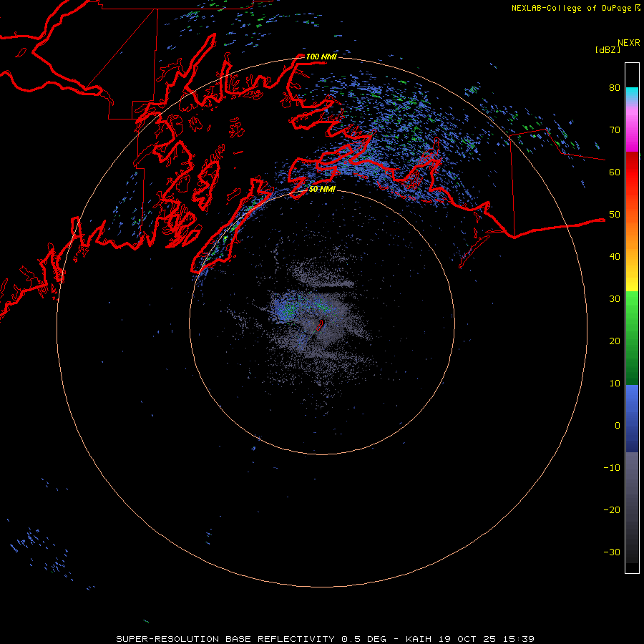Screen dimensions: 644x644
Task: Click the 0 dBZ scale value
Action: 618,426
